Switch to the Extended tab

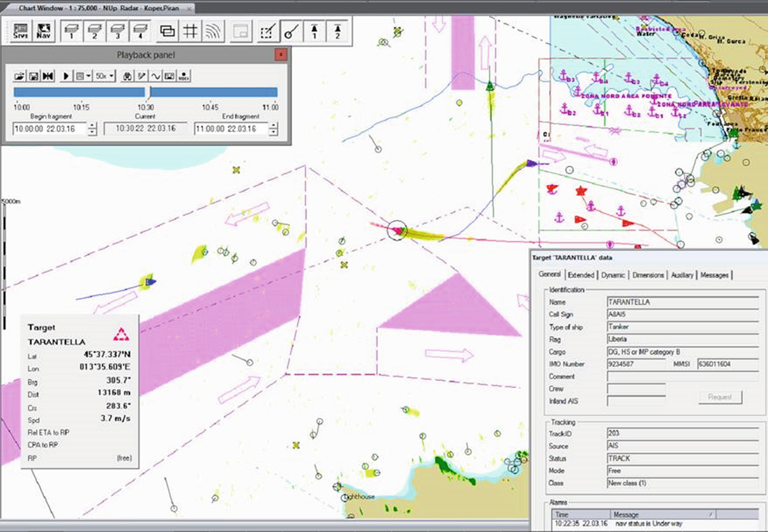581,275
